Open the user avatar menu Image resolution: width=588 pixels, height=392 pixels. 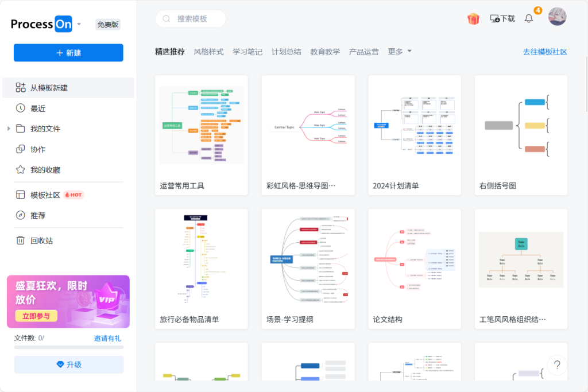pyautogui.click(x=557, y=17)
